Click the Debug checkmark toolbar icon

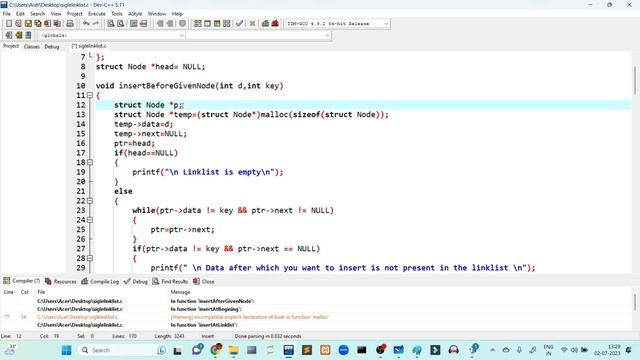pyautogui.click(x=240, y=24)
